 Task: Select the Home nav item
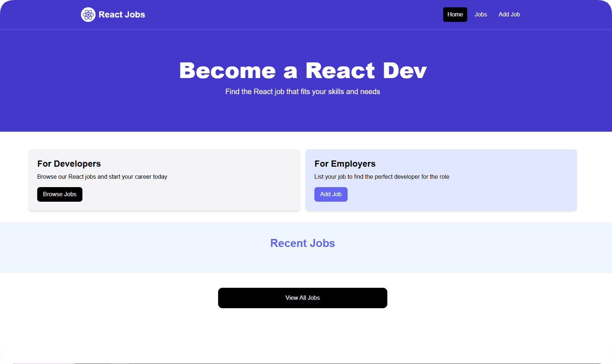click(455, 15)
